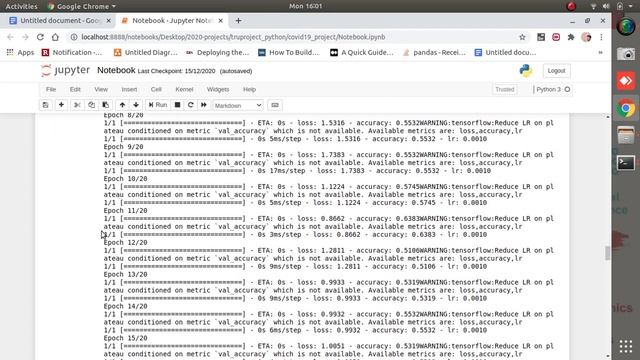640x360 pixels.
Task: Open the clock showing Mon 16:01
Action: click(x=305, y=6)
